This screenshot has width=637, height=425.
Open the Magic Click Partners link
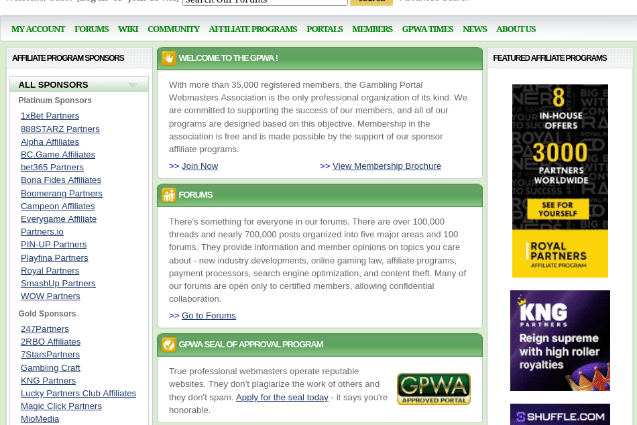(61, 406)
